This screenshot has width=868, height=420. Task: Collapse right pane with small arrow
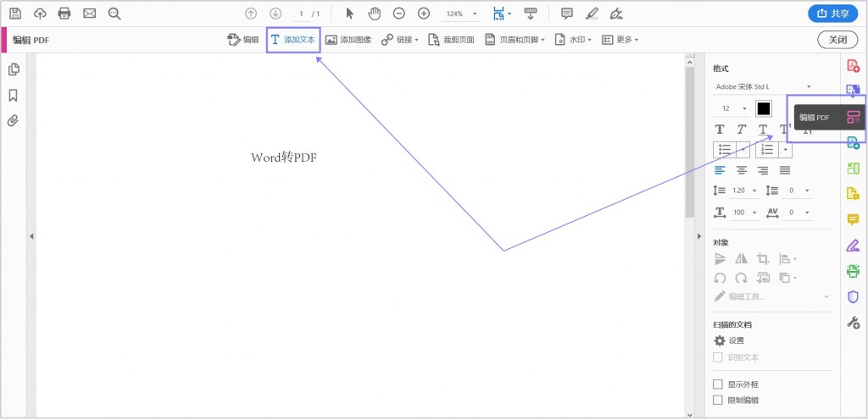click(x=699, y=236)
